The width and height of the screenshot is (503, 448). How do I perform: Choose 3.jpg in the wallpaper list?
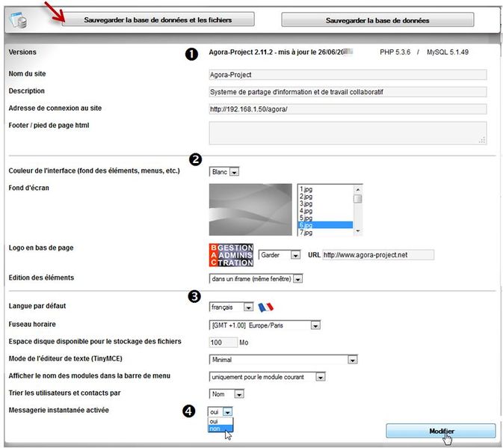[326, 203]
